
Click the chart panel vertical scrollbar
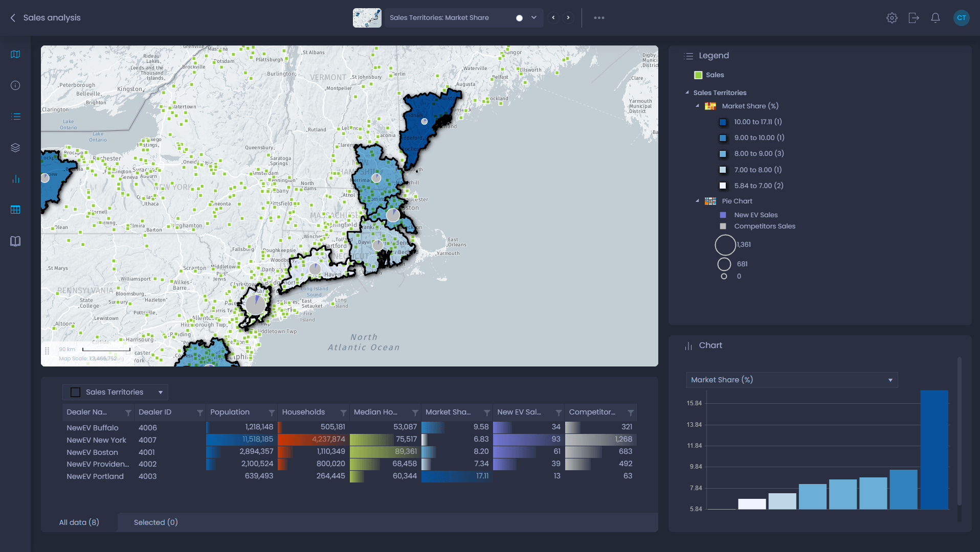[960, 432]
